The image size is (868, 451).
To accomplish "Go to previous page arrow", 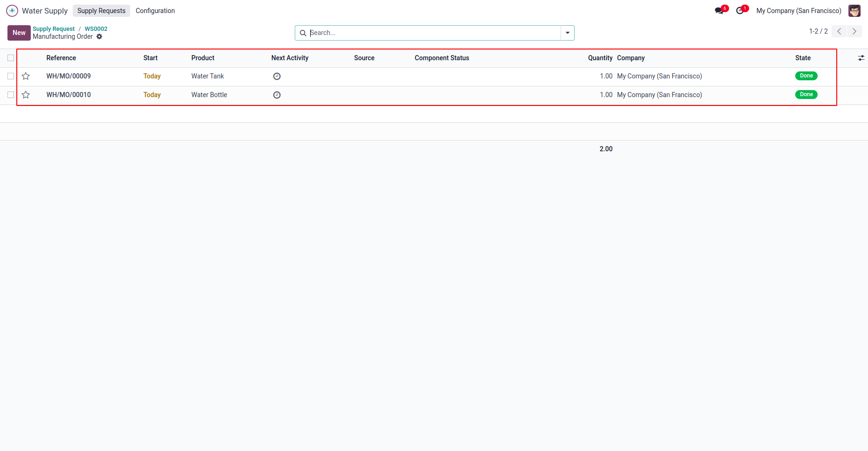I will 839,31.
